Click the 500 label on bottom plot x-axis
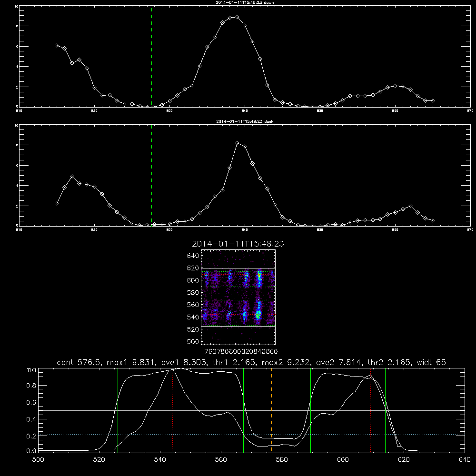Screen dimensions: 476x476 [38, 459]
